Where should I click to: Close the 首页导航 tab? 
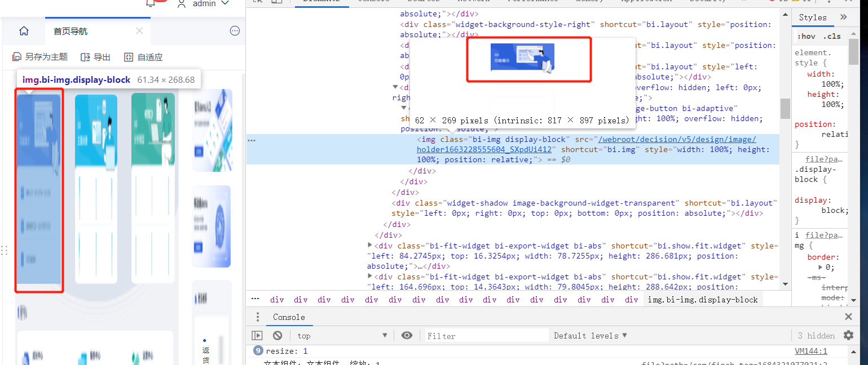click(x=139, y=31)
